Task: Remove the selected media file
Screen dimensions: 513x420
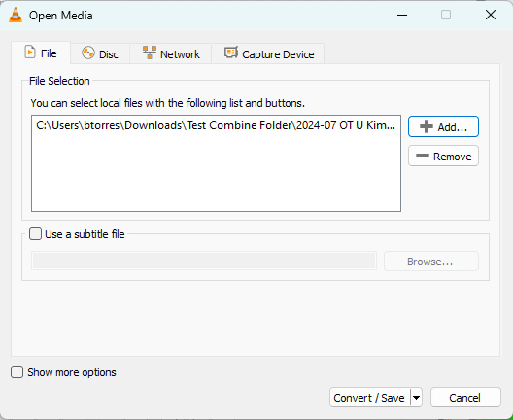Action: [x=443, y=156]
